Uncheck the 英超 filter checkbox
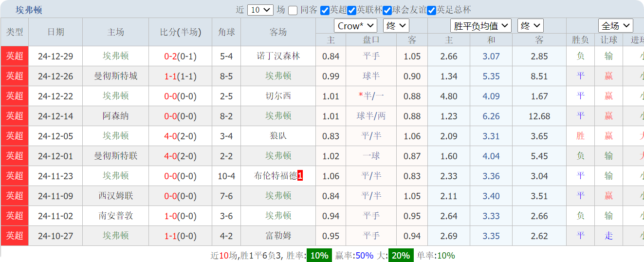The height and width of the screenshot is (262, 644). pyautogui.click(x=325, y=10)
